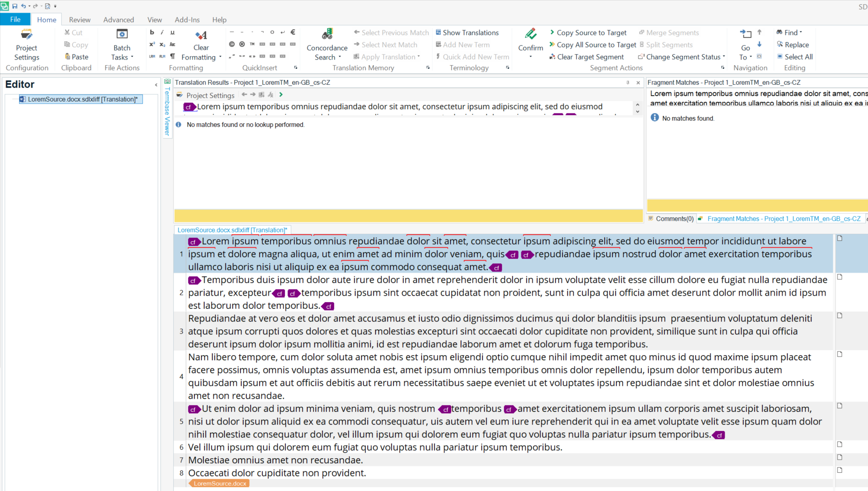Apply subscript formatting
Viewport: 868px width, 491px height.
[162, 45]
